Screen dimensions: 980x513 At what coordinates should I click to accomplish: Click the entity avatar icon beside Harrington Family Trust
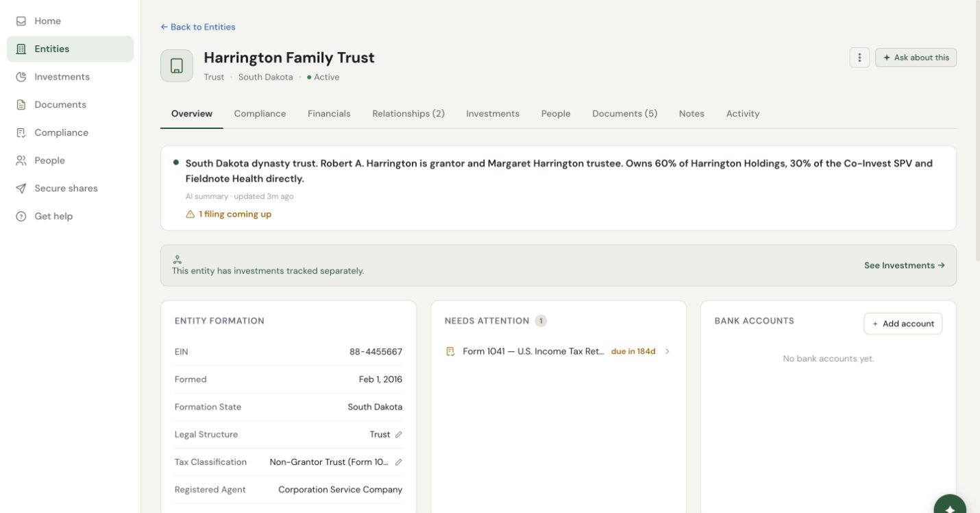coord(177,66)
